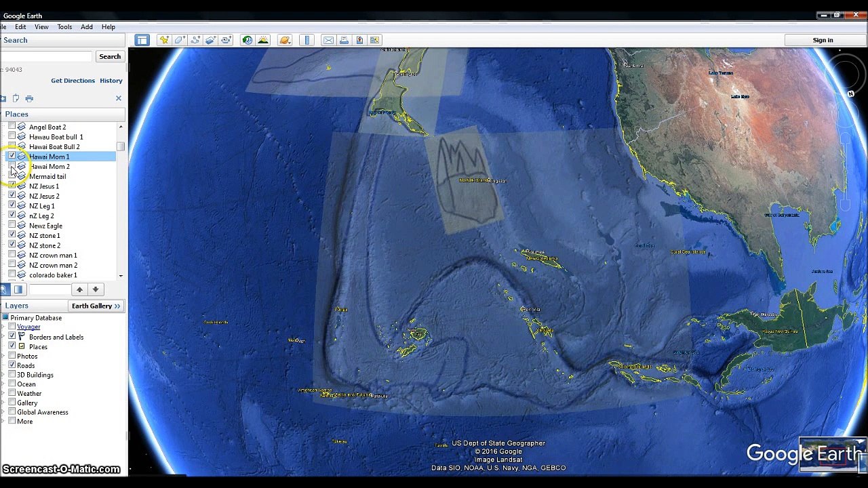
Task: Expand the Gallery layer node
Action: [3, 403]
